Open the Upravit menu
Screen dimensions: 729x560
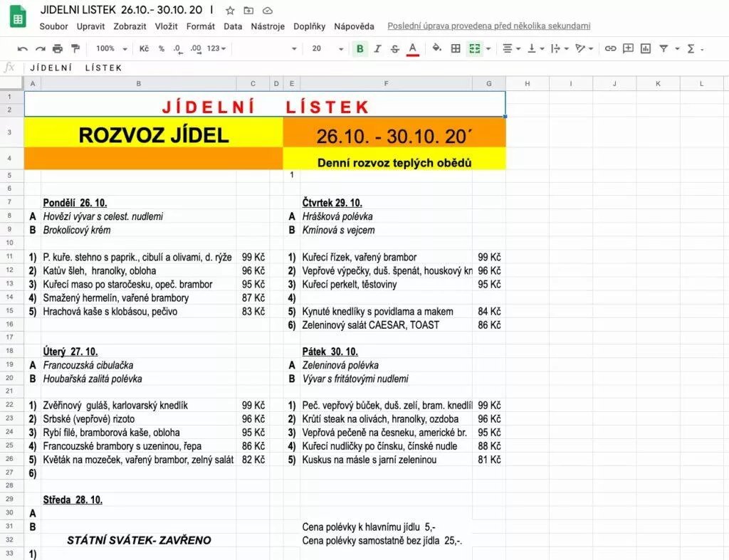(x=90, y=26)
